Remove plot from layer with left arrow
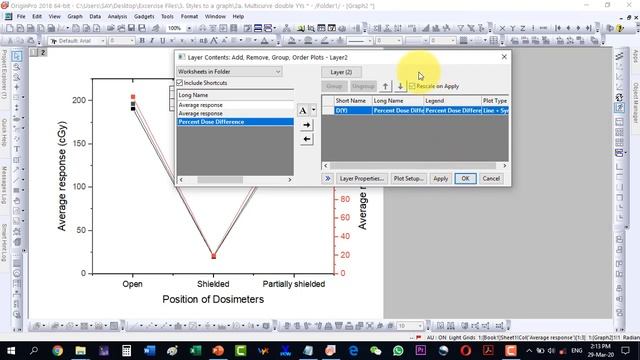Image resolution: width=640 pixels, height=360 pixels. point(307,139)
